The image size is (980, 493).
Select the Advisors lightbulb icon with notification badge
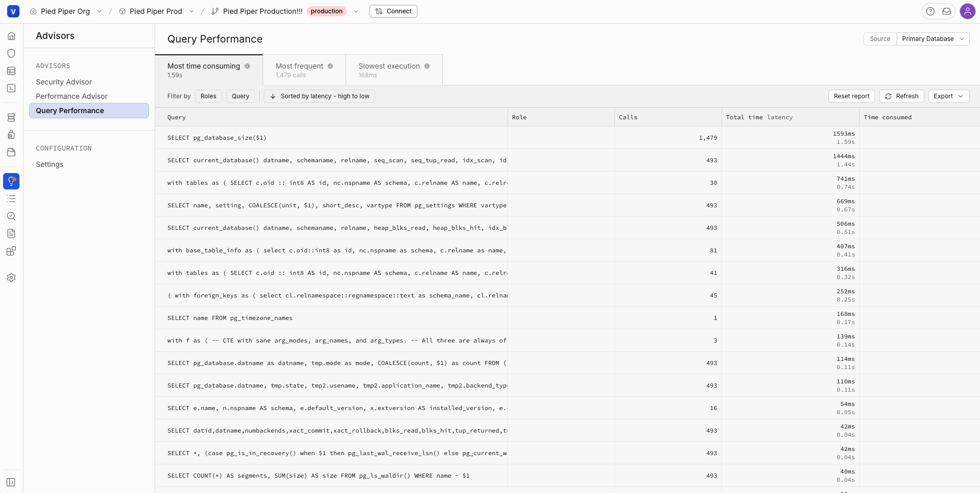[x=11, y=181]
